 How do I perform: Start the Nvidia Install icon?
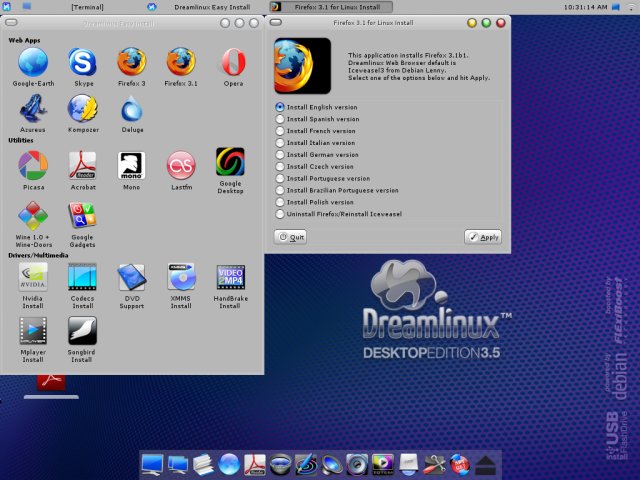coord(33,277)
